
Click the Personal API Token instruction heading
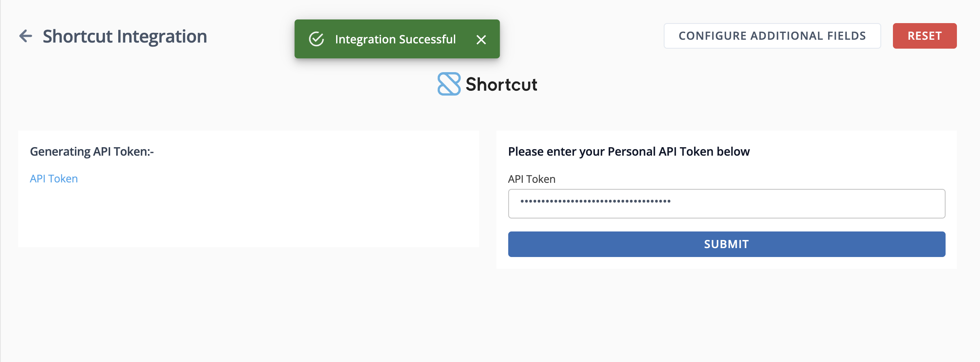(629, 152)
